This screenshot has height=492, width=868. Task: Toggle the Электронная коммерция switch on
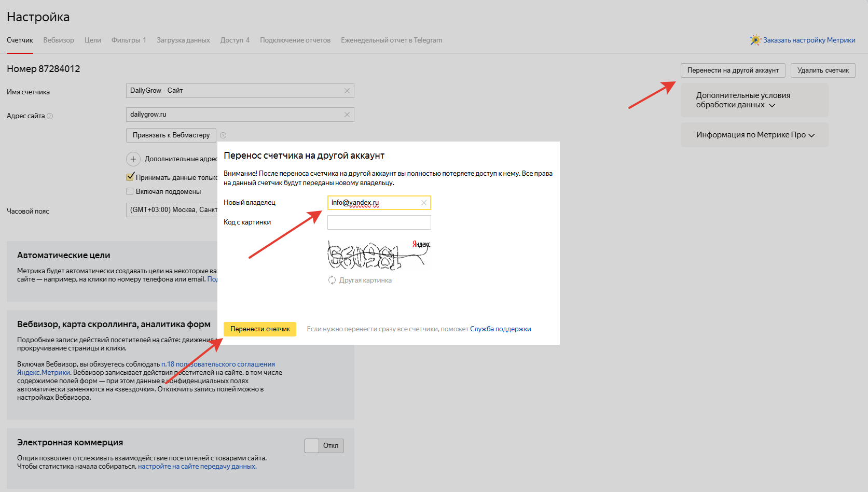pyautogui.click(x=324, y=446)
